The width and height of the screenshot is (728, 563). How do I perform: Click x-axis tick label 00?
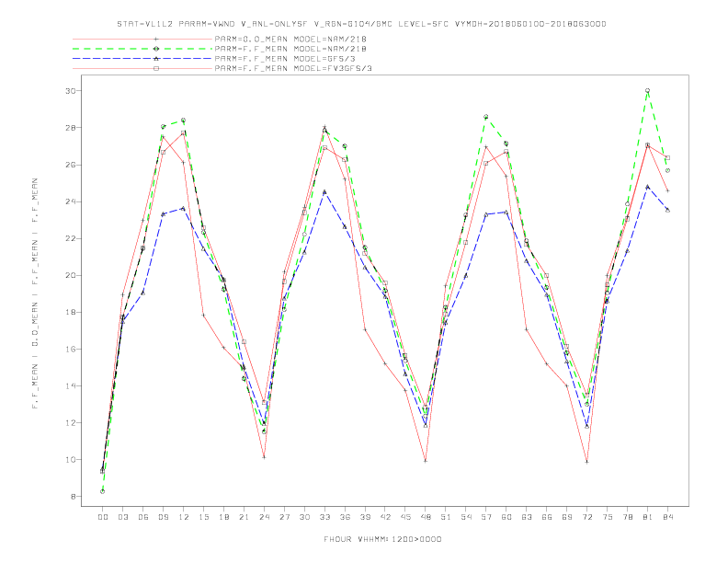click(x=103, y=517)
